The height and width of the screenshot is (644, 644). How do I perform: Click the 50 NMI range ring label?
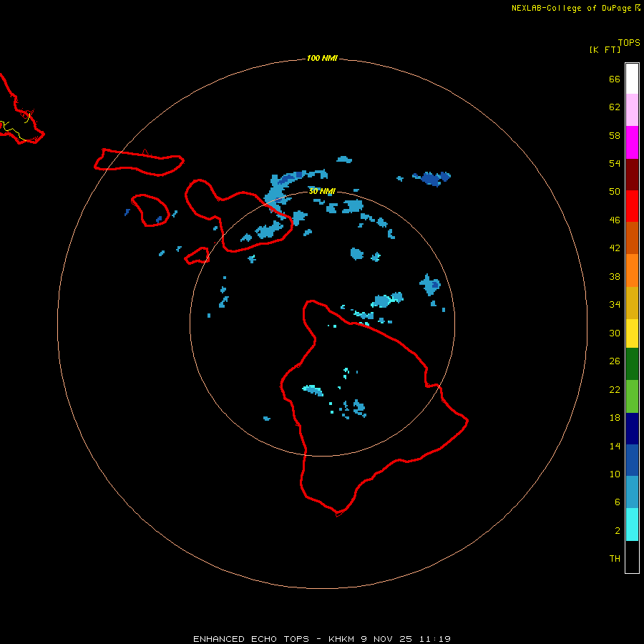click(322, 191)
